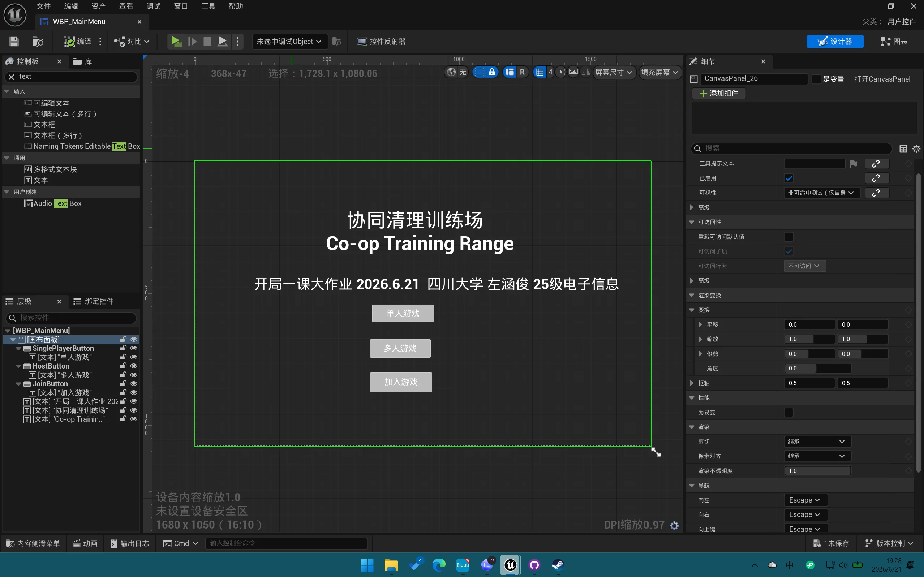
Task: Switch details view with the table icon
Action: (x=903, y=149)
